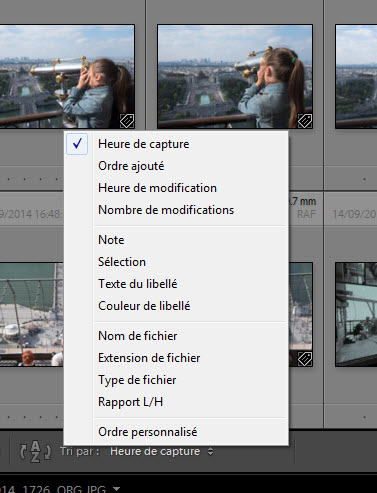This screenshot has height=493, width=377.
Task: Sort photos by Note
Action: pos(176,240)
